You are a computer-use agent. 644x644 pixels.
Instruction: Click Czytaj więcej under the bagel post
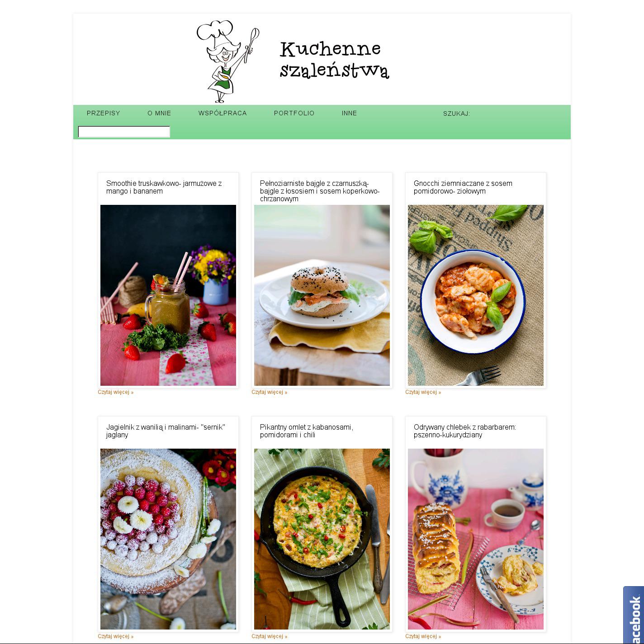270,392
